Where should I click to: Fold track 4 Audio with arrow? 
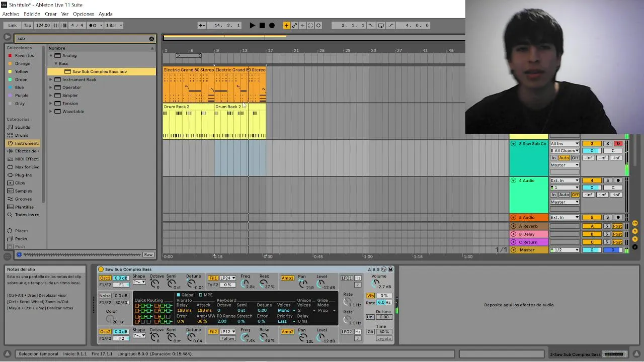pos(513,180)
